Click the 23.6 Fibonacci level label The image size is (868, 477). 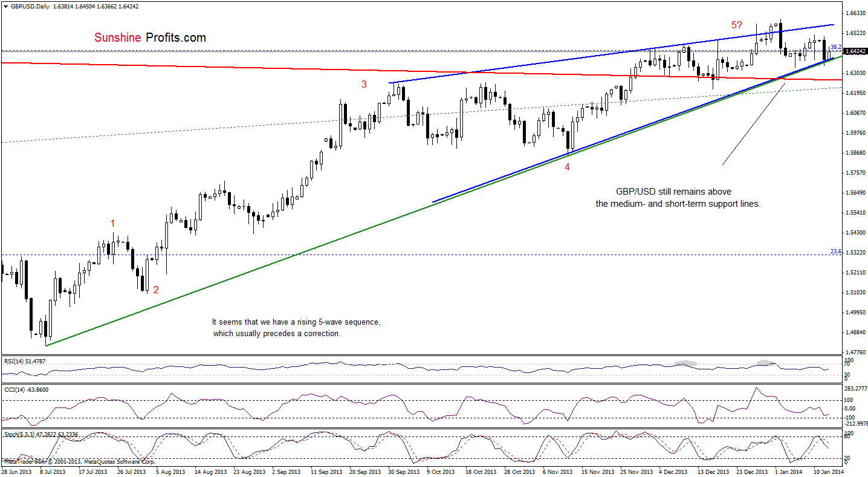tap(835, 251)
